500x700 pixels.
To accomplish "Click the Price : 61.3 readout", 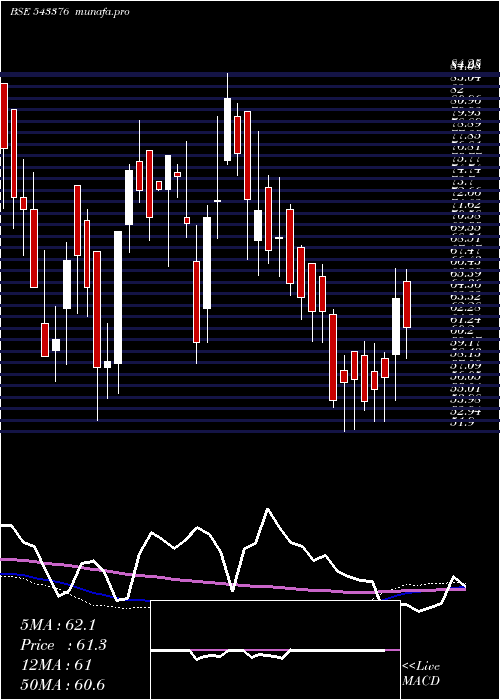I will pyautogui.click(x=63, y=645).
